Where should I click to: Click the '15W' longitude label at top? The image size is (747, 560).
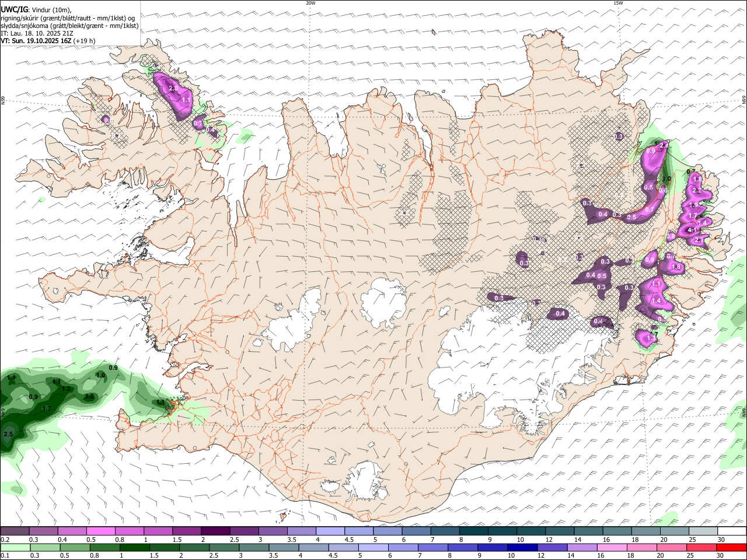[x=618, y=3]
